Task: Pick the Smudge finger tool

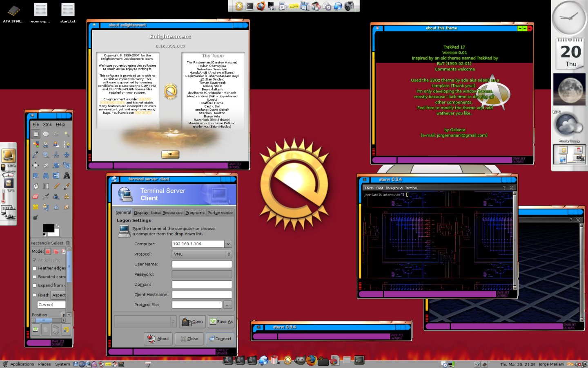Action: (x=67, y=207)
